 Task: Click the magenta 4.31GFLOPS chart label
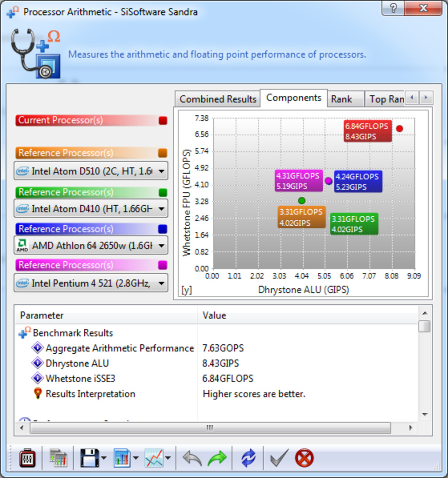coord(299,181)
